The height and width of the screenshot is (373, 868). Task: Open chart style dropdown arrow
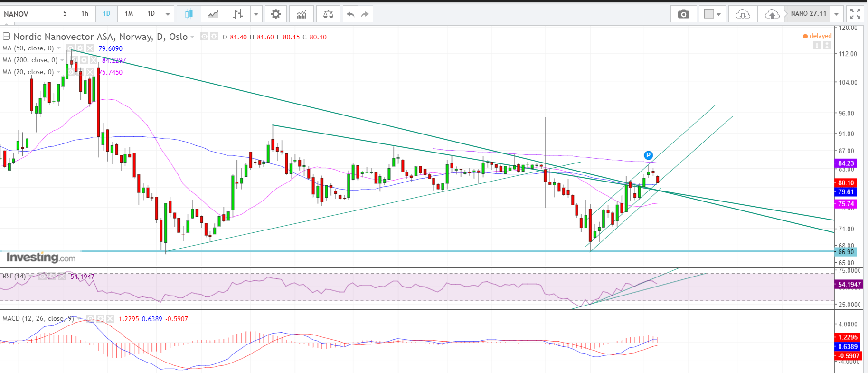(x=256, y=14)
